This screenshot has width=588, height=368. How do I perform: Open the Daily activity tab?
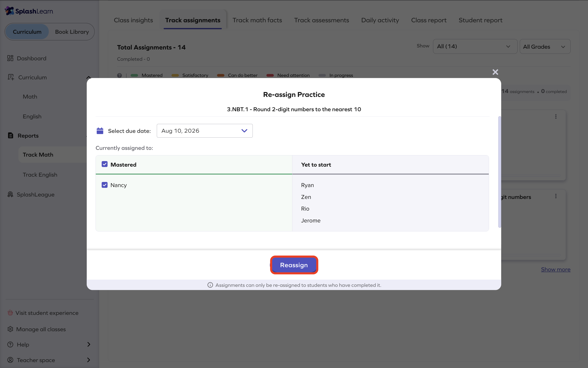380,20
